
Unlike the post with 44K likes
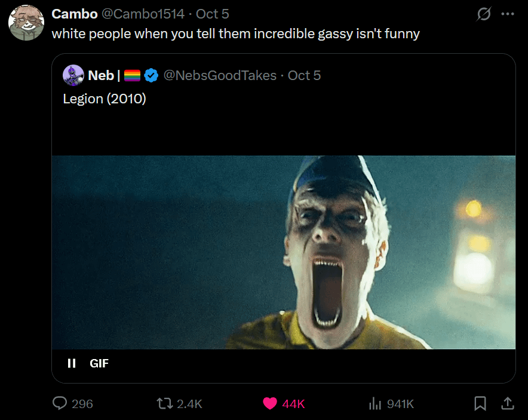[x=270, y=404]
